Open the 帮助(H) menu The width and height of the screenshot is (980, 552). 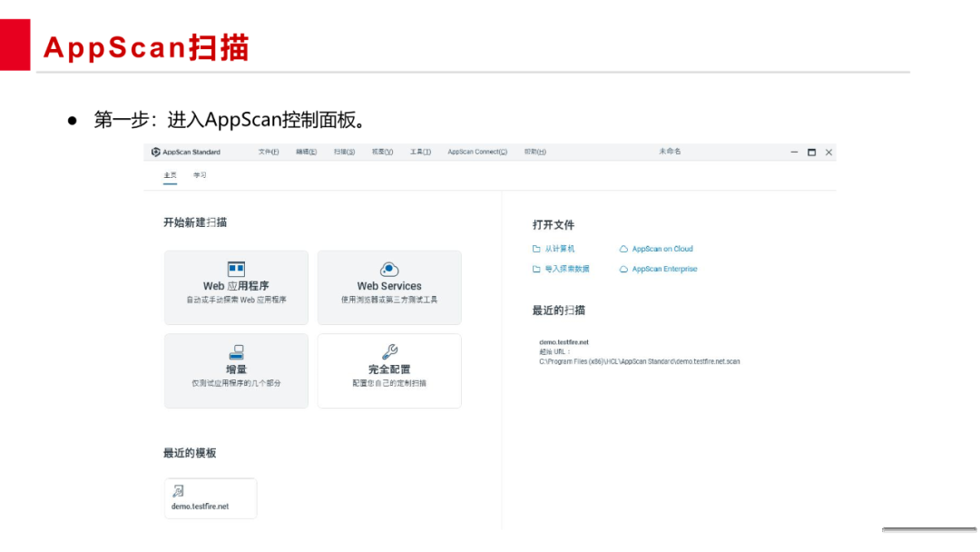click(535, 152)
